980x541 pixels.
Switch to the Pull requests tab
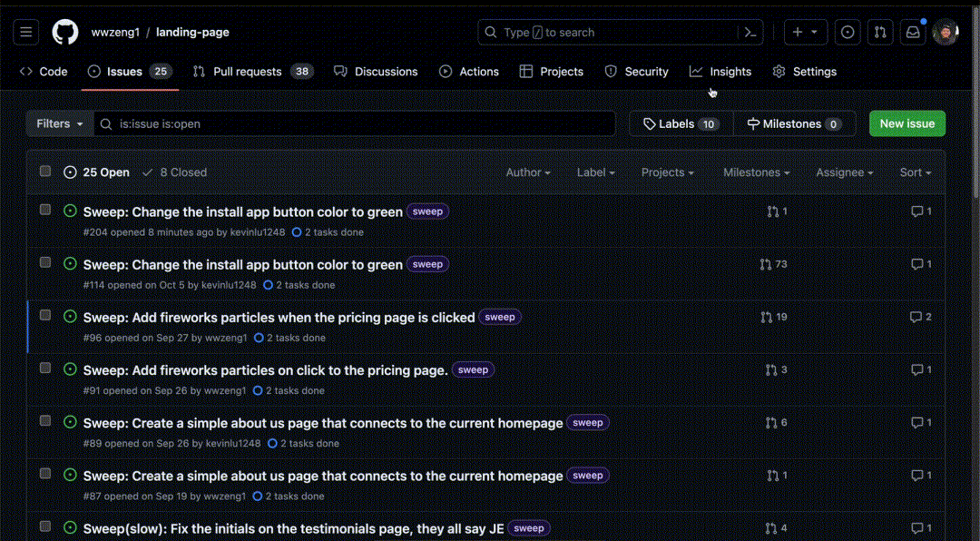(x=253, y=72)
